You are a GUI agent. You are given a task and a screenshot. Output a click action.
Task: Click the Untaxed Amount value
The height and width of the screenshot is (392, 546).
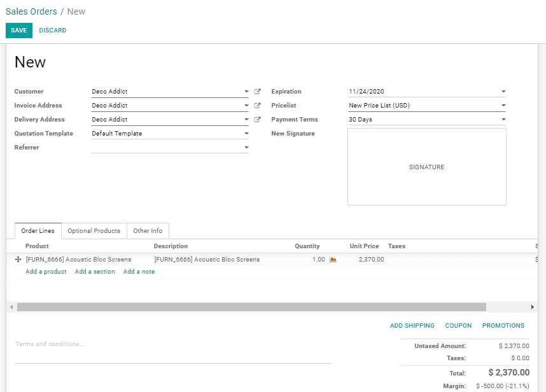tap(514, 346)
